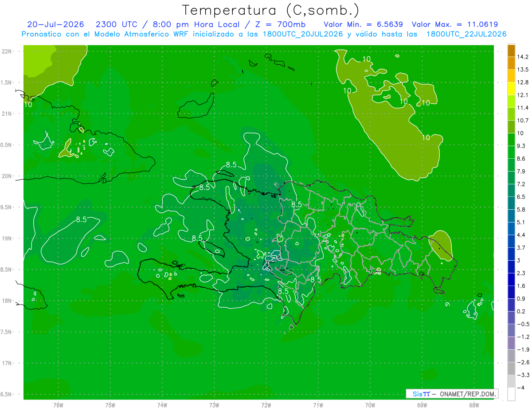The image size is (532, 411).
Task: Click the "72W" longitude label
Action: [x=266, y=405]
